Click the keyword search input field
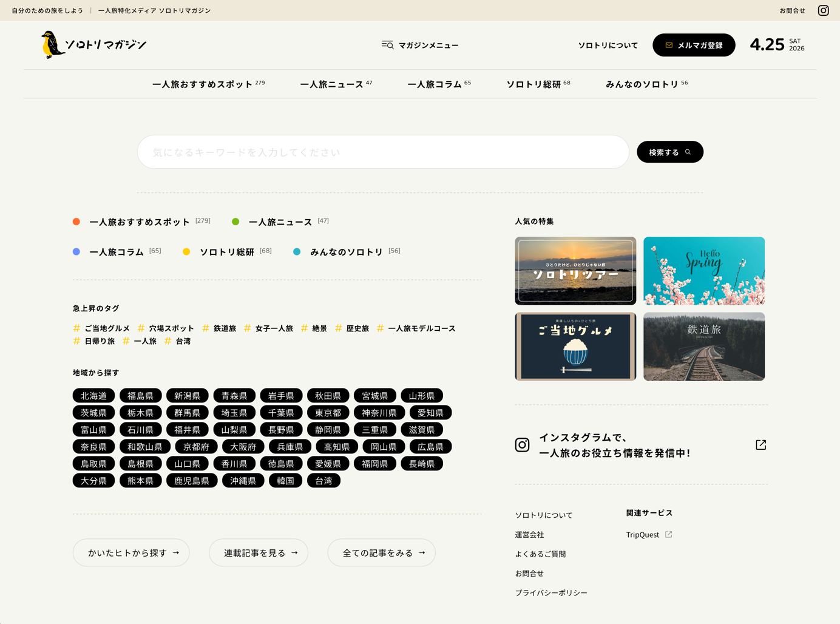840x624 pixels. click(x=382, y=152)
